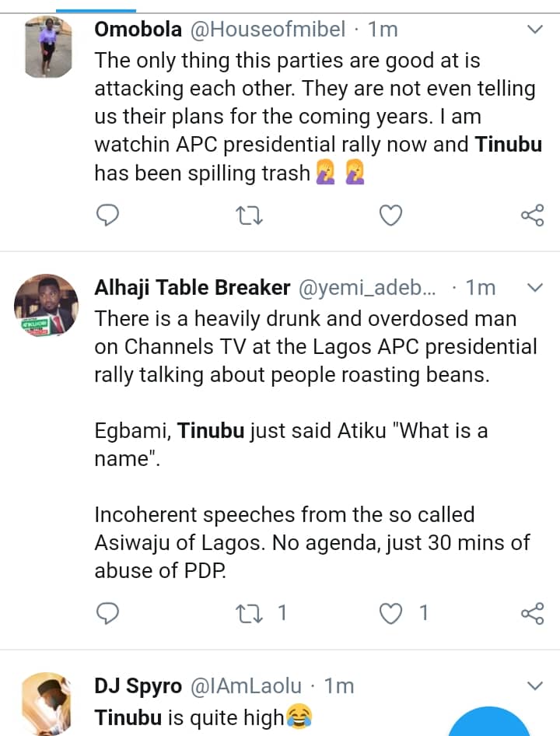Open dropdown caret on DJ Spyro's tweet

(x=535, y=685)
